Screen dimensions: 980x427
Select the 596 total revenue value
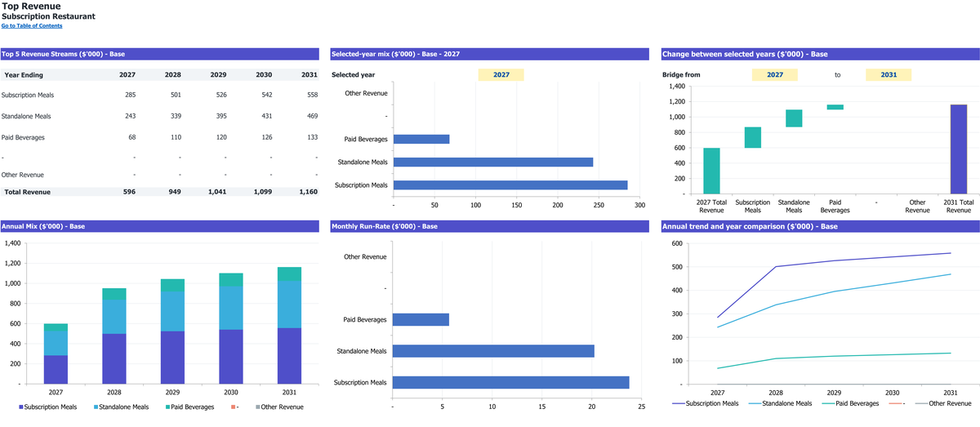click(129, 192)
